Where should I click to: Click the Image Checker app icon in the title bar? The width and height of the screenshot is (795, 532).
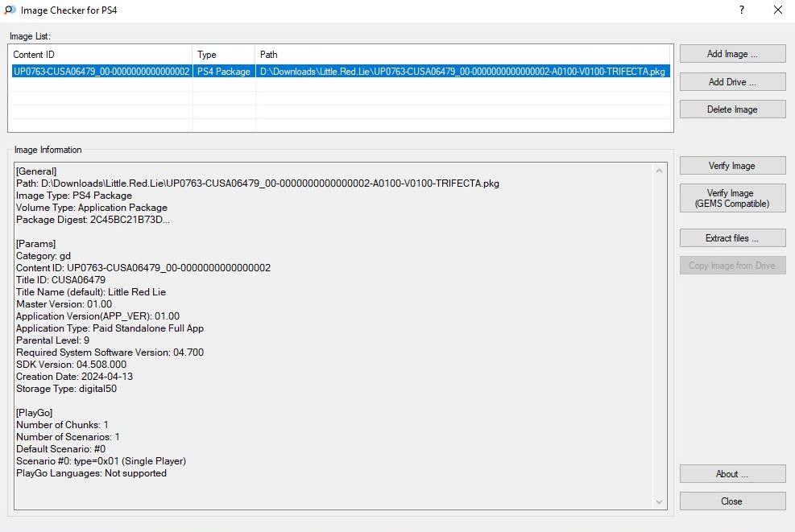click(x=10, y=10)
